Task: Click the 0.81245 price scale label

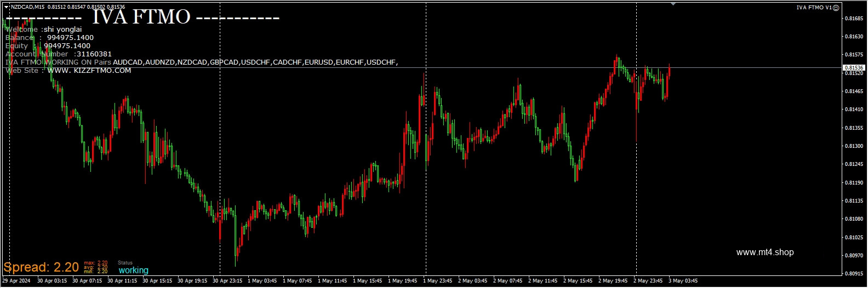Action: tap(854, 164)
